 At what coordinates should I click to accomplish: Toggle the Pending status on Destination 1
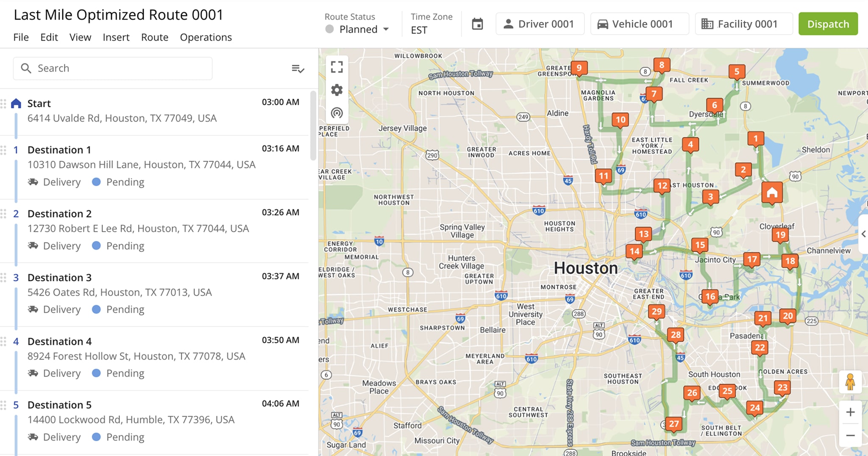(97, 182)
